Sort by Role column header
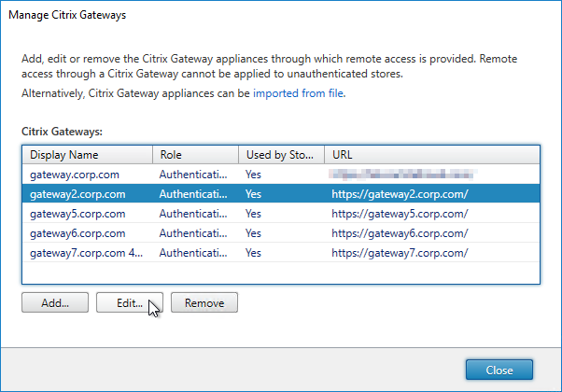 point(196,155)
